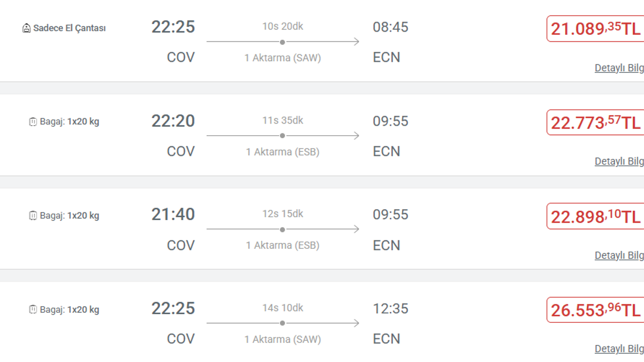
Task: Select the 21.089,35TL price button
Action: [x=595, y=29]
